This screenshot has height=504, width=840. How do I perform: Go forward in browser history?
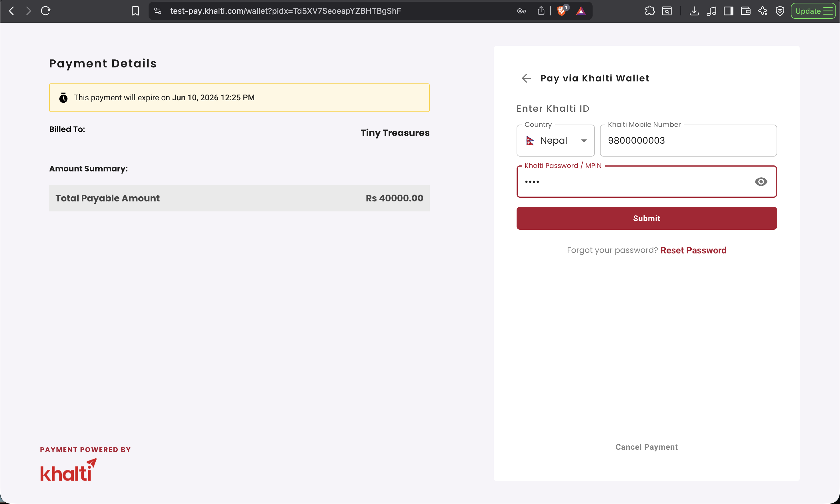29,11
